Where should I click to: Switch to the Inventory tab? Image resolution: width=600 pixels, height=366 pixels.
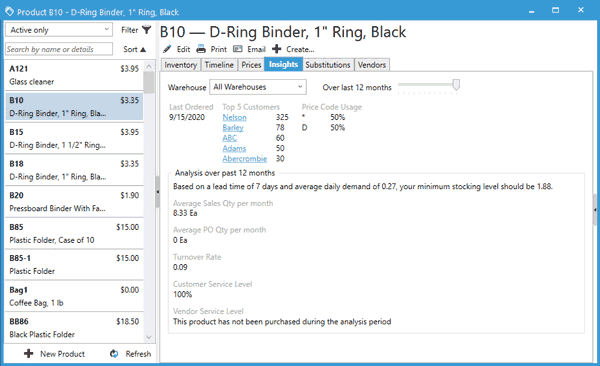[180, 65]
